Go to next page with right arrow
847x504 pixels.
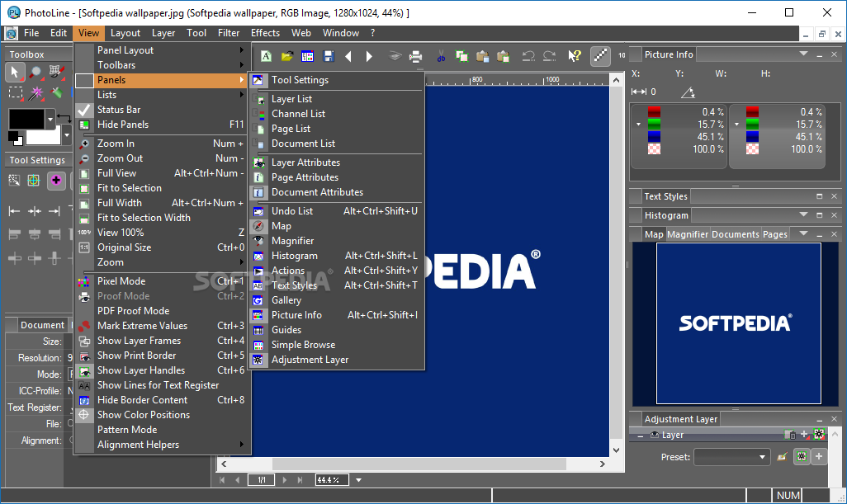click(369, 56)
